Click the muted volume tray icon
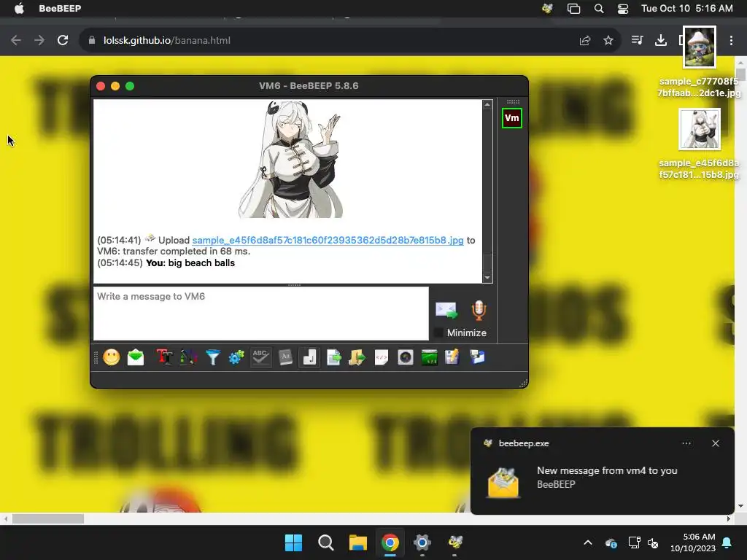The image size is (747, 560). (653, 542)
